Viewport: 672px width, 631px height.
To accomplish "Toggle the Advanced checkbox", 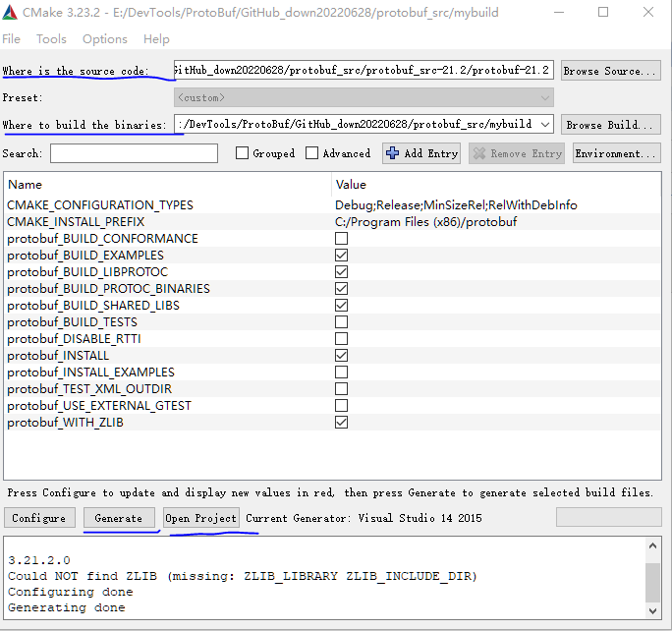I will click(x=311, y=153).
